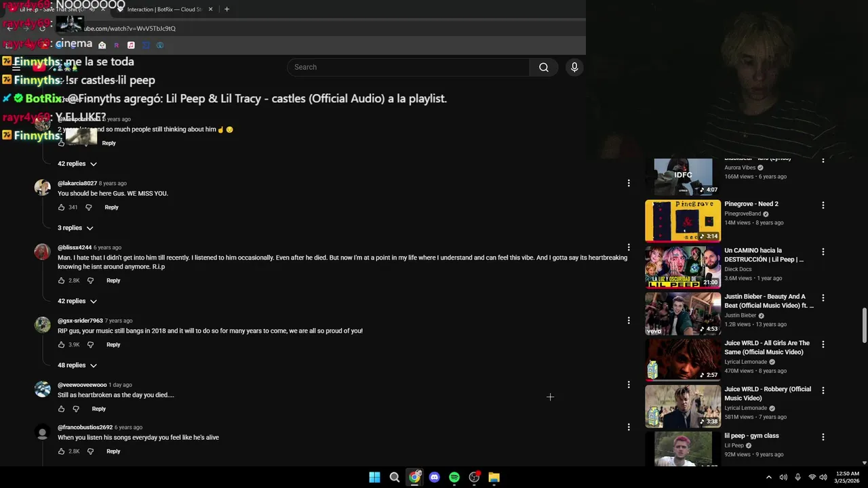Open Spotify from the taskbar

tap(454, 477)
